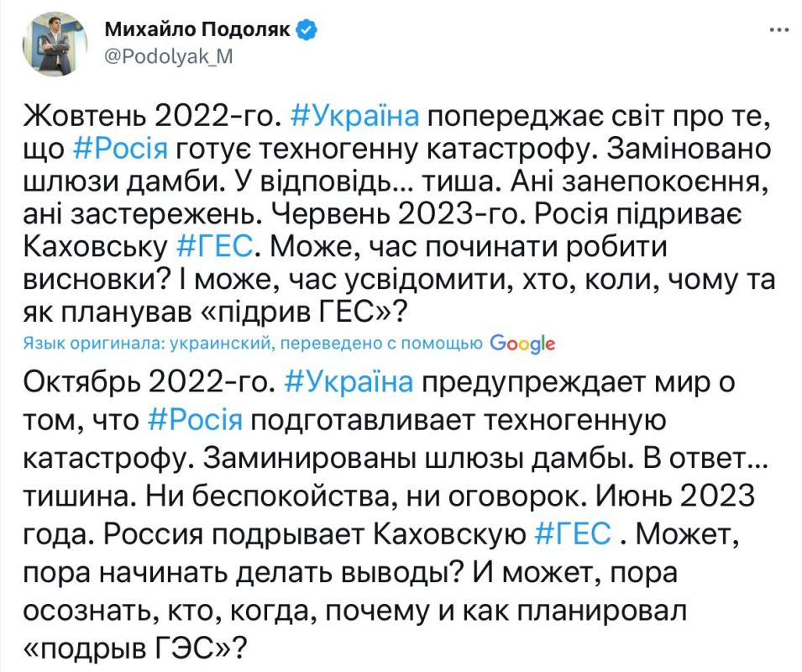Open the #ГЕС hashtag in the Ukrainian text
This screenshot has height=672, width=802.
(x=217, y=244)
